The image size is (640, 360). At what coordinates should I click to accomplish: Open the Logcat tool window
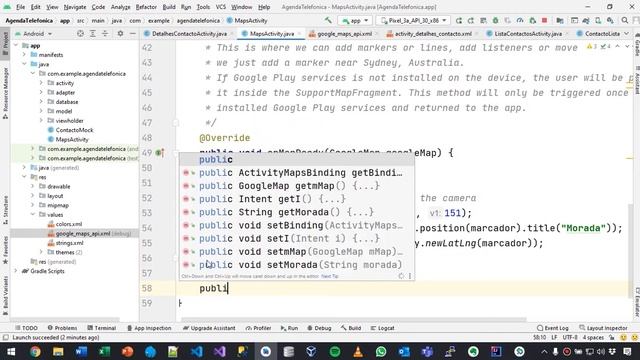pyautogui.click(x=382, y=328)
